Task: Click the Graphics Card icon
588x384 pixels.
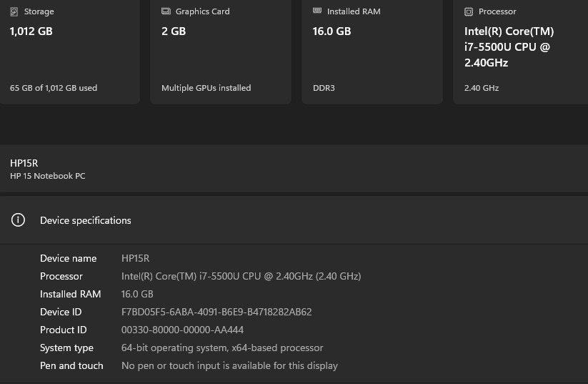Action: pos(166,11)
